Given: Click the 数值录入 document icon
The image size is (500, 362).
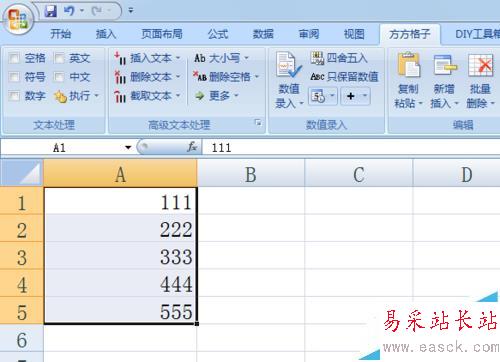Looking at the screenshot, I should (288, 65).
